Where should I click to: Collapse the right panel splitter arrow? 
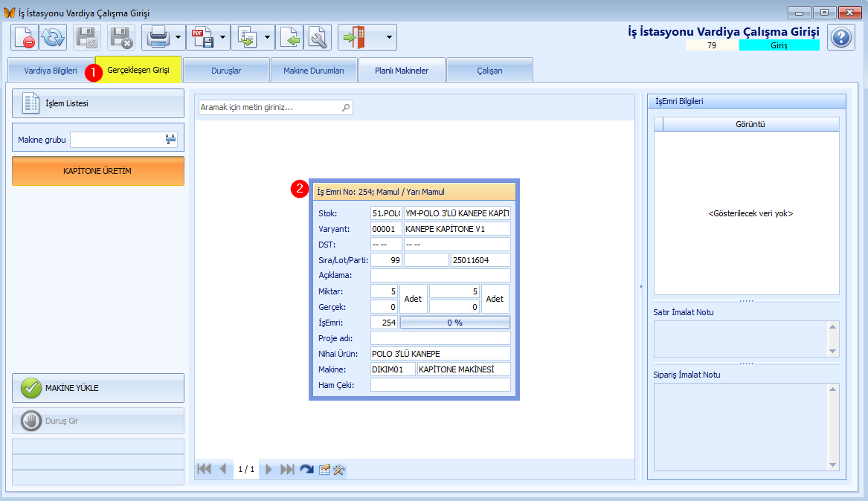641,286
